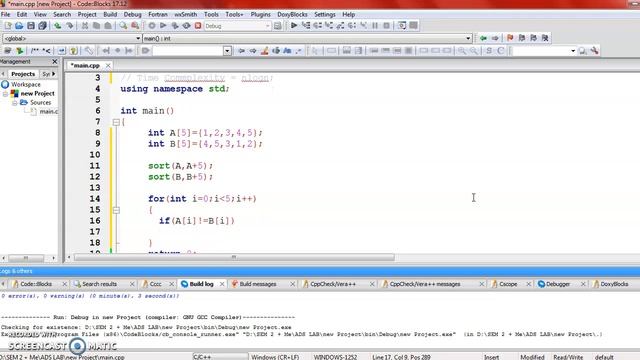Build the project using the gear icon
This screenshot has height=360, width=640.
[152, 26]
